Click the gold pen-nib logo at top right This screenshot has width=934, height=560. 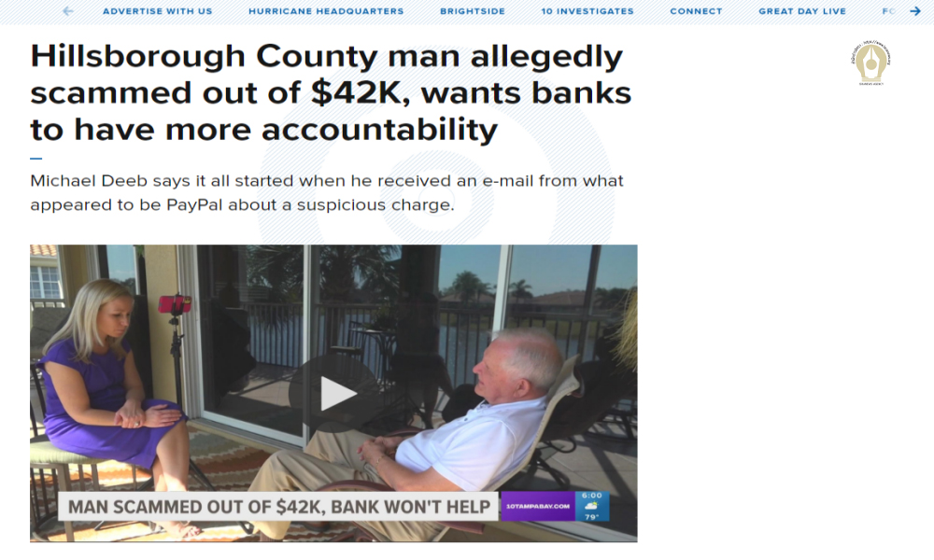[870, 63]
